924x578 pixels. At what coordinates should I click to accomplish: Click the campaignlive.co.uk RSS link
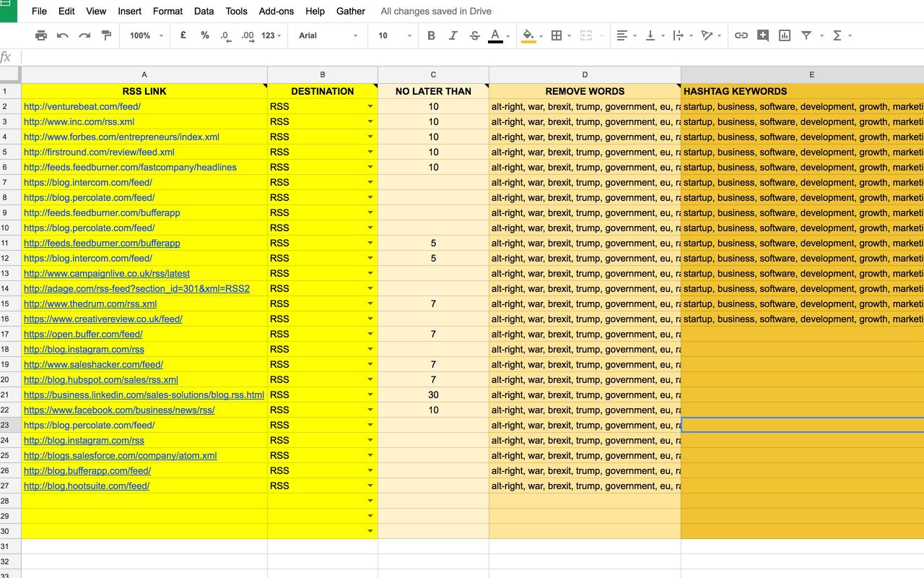click(107, 274)
